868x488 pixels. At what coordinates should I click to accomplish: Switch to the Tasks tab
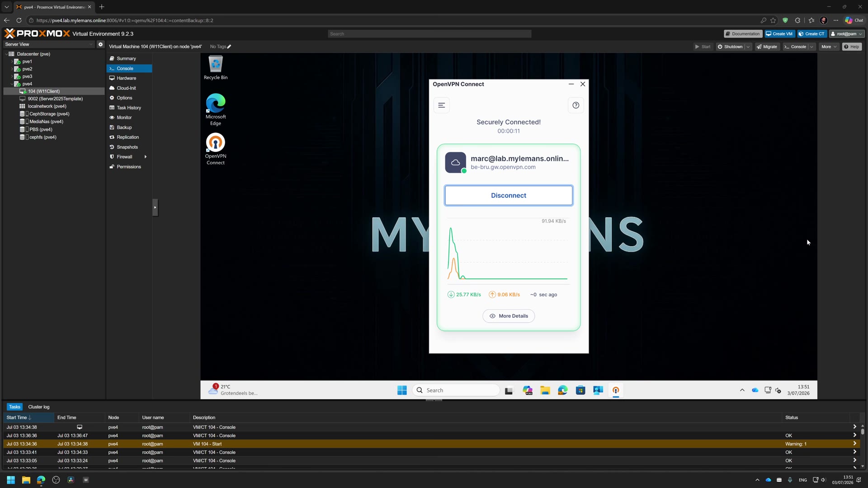pyautogui.click(x=14, y=407)
